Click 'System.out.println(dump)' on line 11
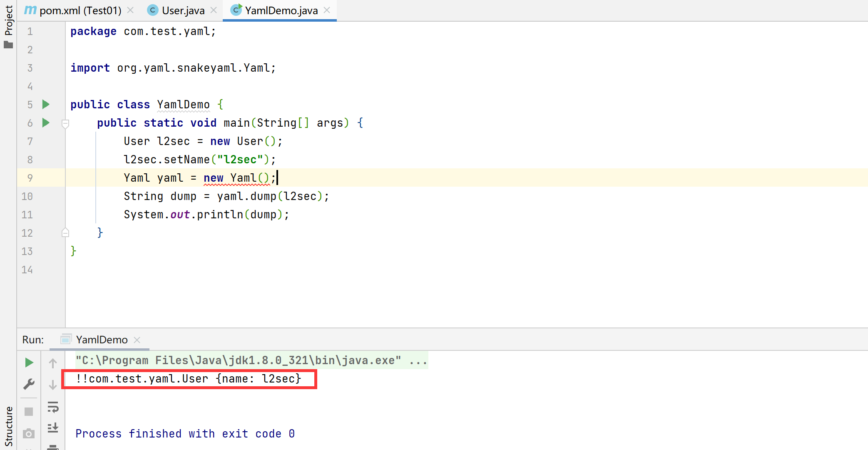 203,215
